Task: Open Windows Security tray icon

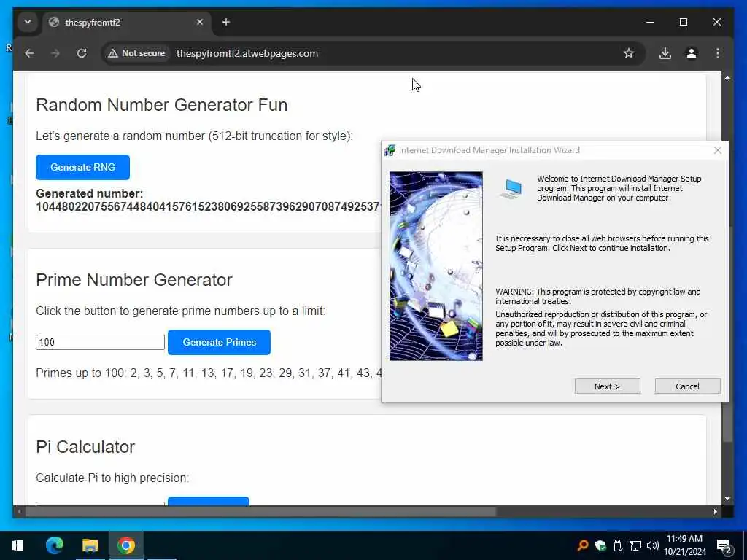Action: click(x=600, y=545)
